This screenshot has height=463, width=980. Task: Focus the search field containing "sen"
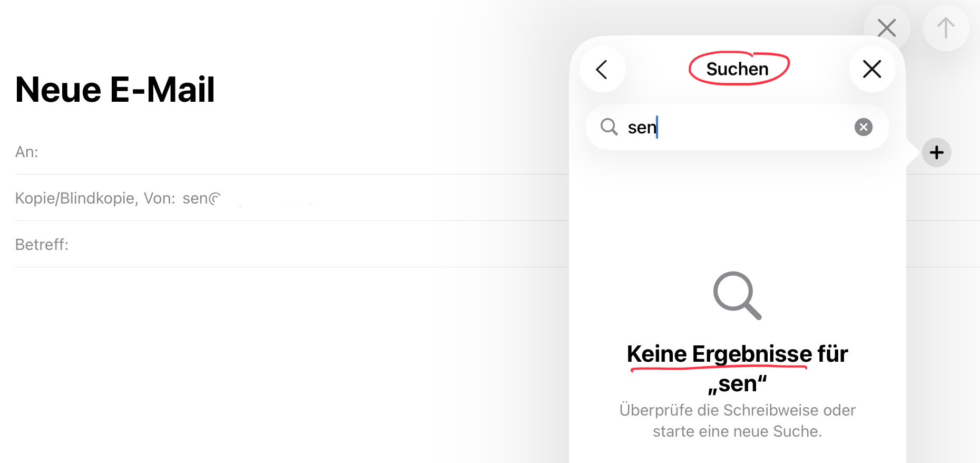point(738,127)
